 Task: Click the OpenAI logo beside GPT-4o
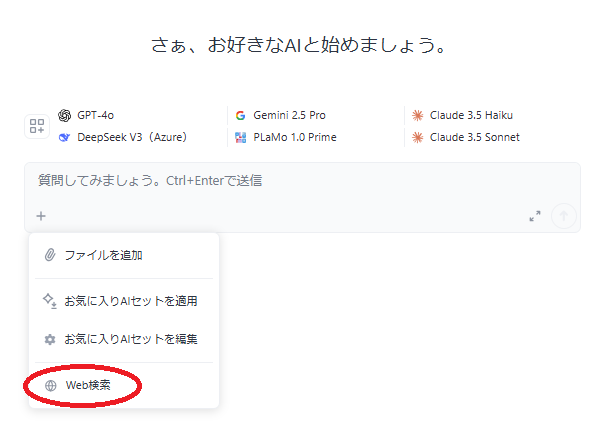[x=65, y=115]
